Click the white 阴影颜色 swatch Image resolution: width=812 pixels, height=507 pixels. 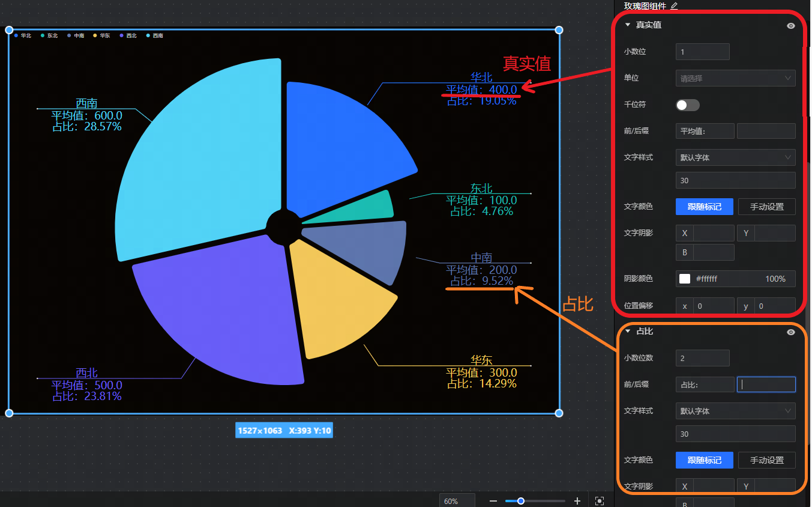click(685, 279)
